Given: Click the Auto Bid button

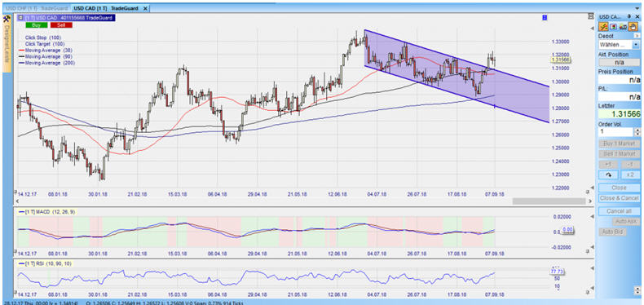Looking at the screenshot, I should 613,232.
